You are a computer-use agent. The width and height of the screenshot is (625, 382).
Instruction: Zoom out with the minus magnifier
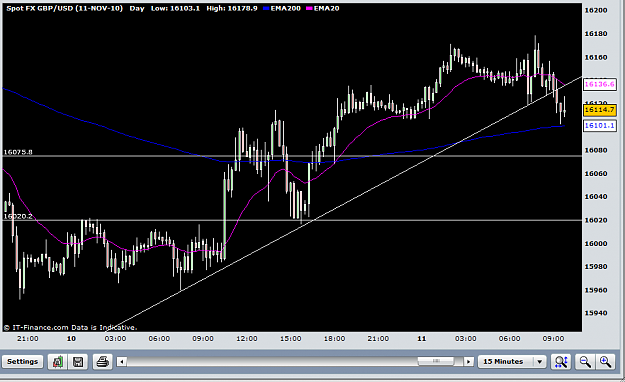tap(585, 362)
